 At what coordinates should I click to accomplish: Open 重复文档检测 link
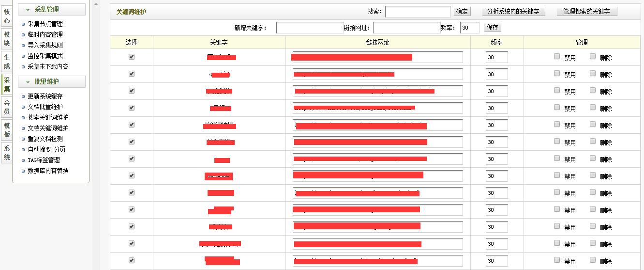click(x=45, y=139)
